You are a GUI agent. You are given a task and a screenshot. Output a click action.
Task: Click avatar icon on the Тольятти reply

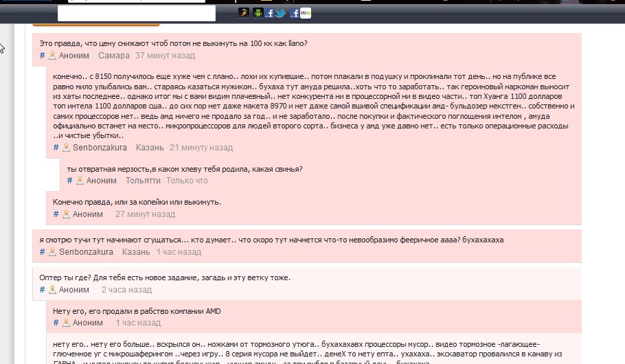click(x=79, y=181)
